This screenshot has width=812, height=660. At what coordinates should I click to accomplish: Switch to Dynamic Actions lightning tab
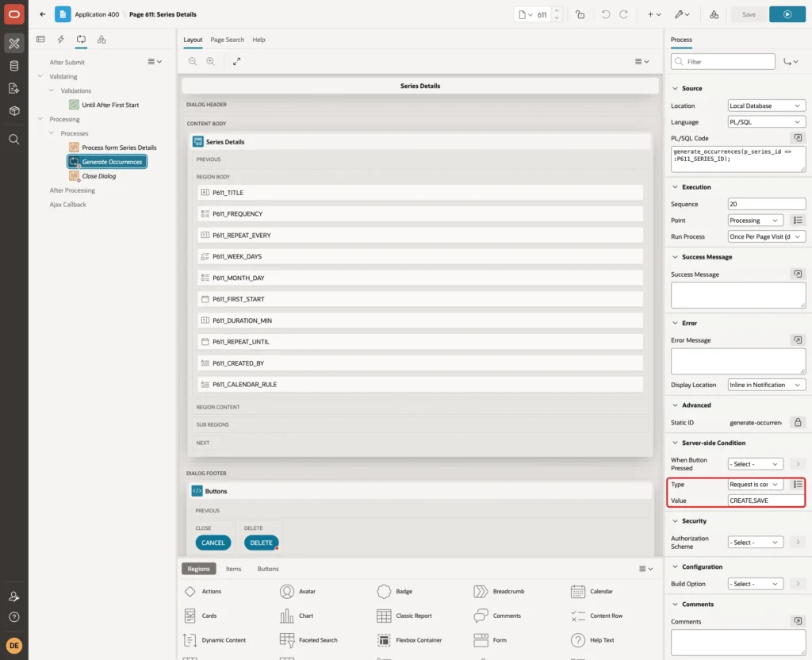(x=60, y=40)
